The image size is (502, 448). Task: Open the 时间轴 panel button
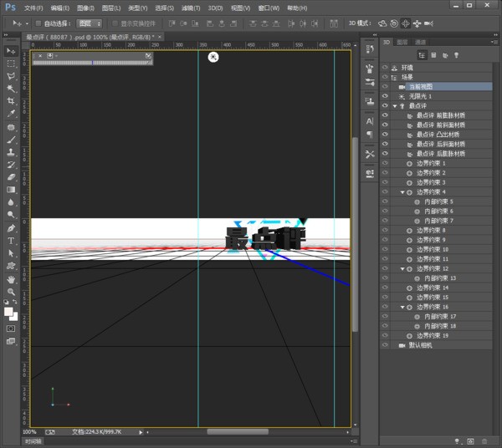tap(32, 441)
